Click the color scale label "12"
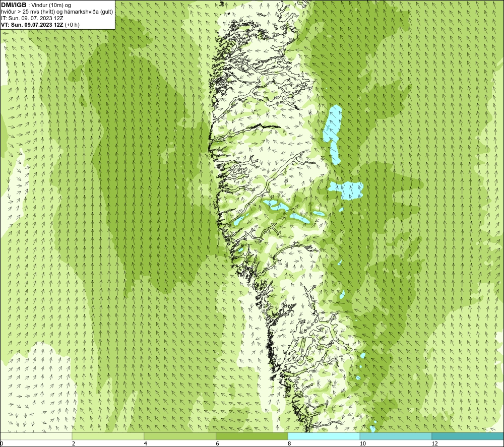This screenshot has height=447, width=504. tap(434, 444)
